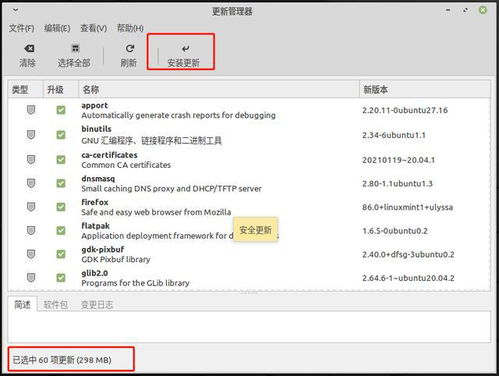Image resolution: width=499 pixels, height=376 pixels.
Task: Sort by the 升级 column header
Action: 61,89
